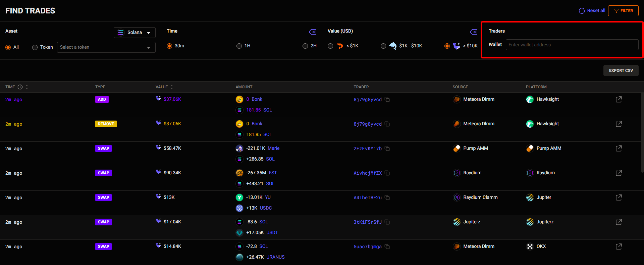Click the $90.34K value cell
This screenshot has height=265, width=644.
tap(172, 173)
